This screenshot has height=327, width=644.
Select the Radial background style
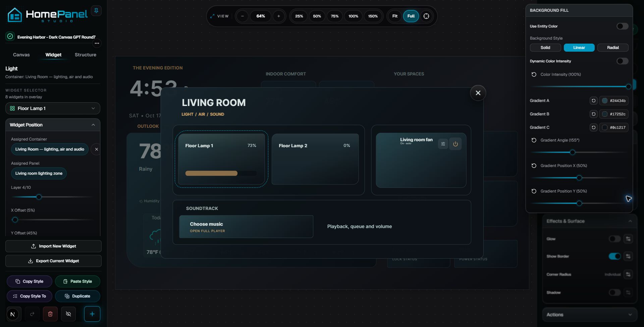pyautogui.click(x=613, y=48)
